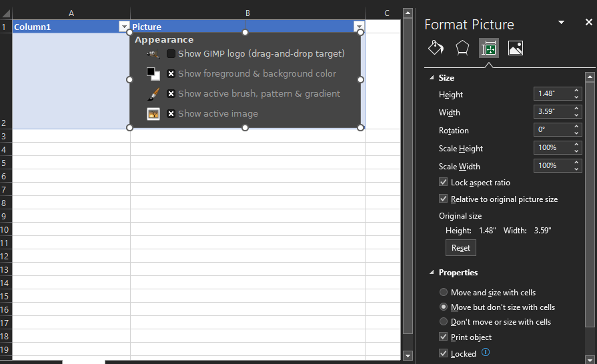
Task: Select row 2 header
Action: click(6, 81)
